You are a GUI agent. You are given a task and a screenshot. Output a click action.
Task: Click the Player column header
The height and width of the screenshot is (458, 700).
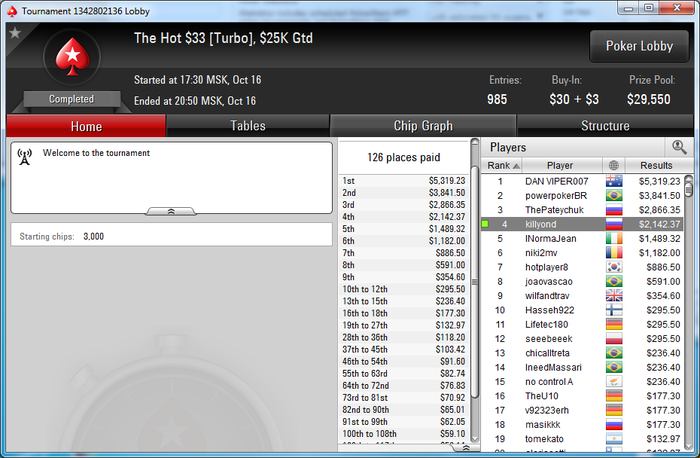tap(560, 165)
